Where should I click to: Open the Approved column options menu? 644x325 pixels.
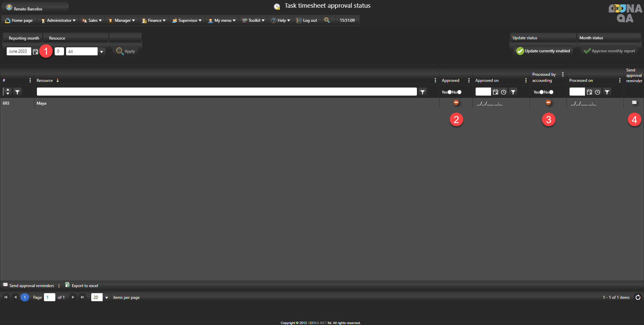(x=469, y=80)
